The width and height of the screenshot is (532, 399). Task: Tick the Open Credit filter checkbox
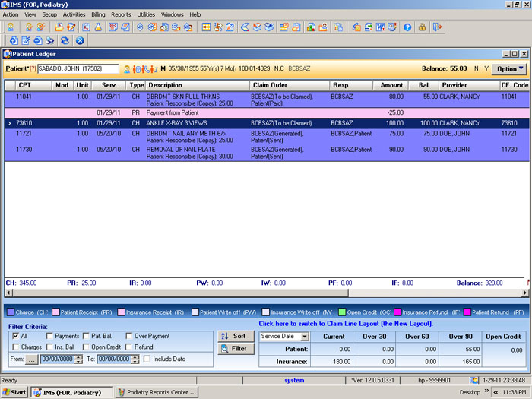(86, 347)
